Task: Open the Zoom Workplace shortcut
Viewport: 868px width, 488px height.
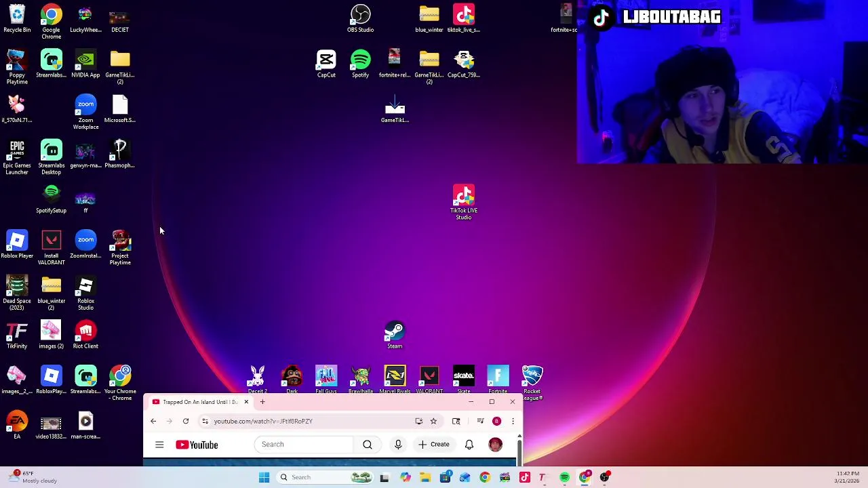Action: point(85,112)
